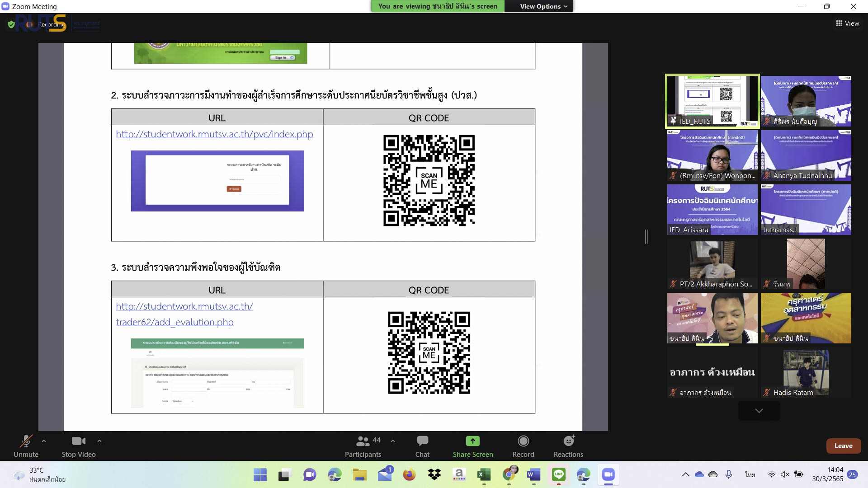The width and height of the screenshot is (868, 488).
Task: Show more participant videos down chevron
Action: (759, 411)
